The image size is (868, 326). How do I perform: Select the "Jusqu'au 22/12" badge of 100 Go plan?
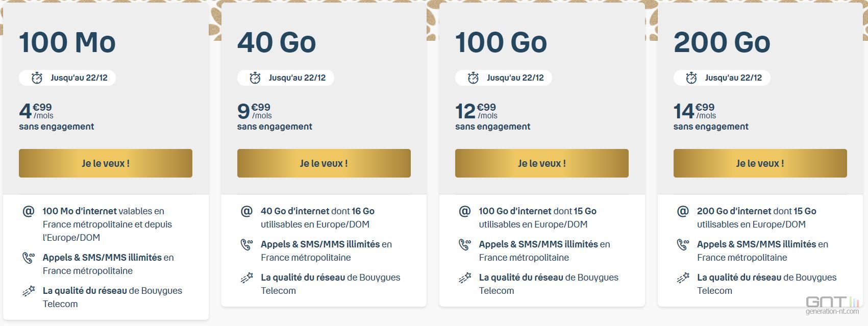[504, 78]
